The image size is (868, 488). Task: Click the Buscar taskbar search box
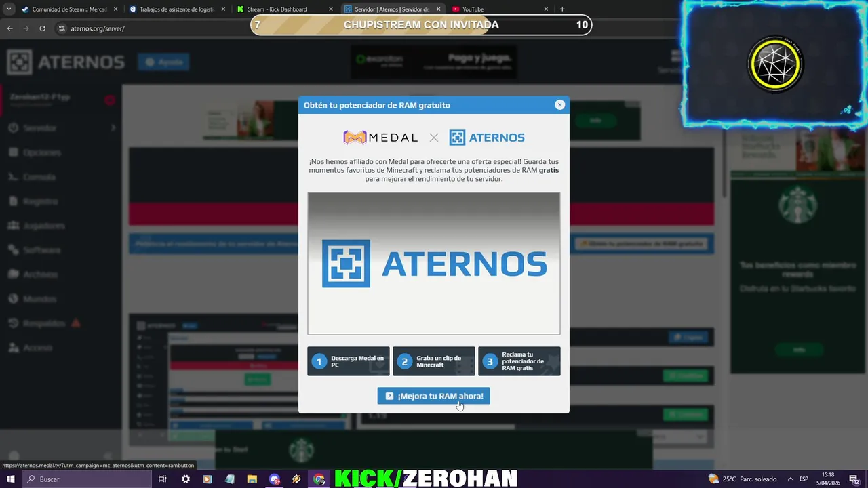[87, 479]
